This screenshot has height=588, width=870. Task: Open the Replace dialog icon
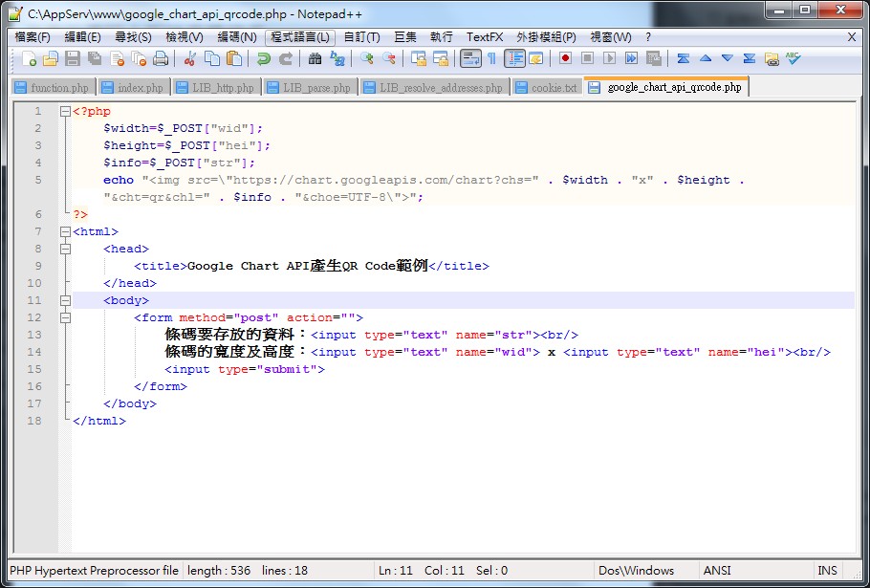[x=337, y=58]
